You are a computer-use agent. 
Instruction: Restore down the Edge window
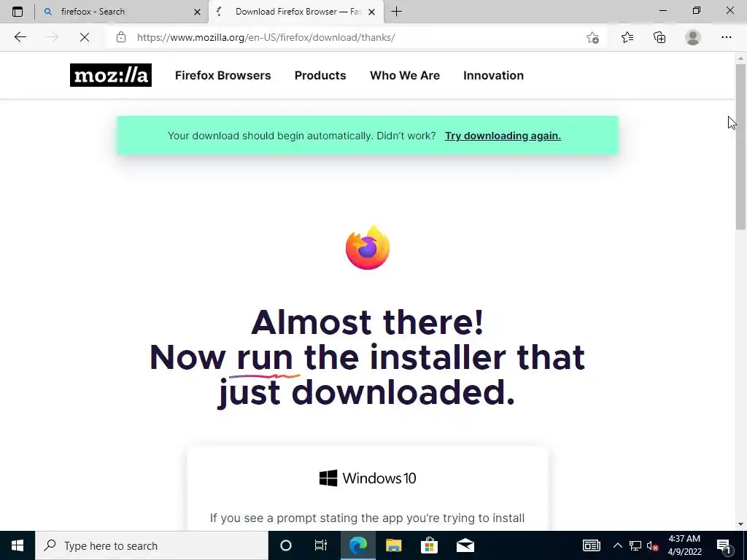(x=697, y=10)
